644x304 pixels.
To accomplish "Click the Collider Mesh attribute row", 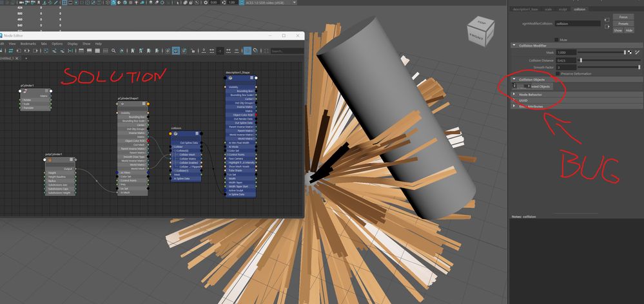I will click(x=186, y=155).
